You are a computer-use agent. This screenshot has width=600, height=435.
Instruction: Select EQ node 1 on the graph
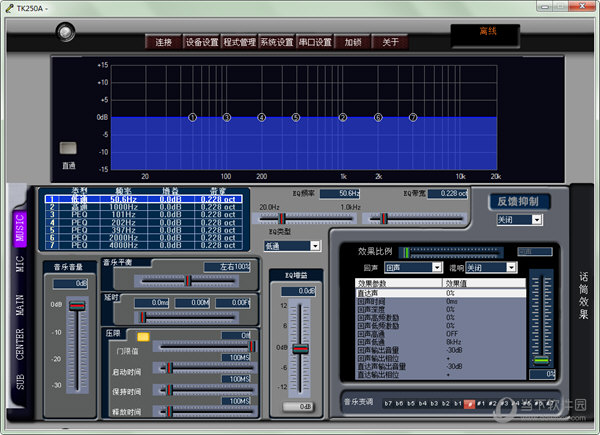point(192,117)
